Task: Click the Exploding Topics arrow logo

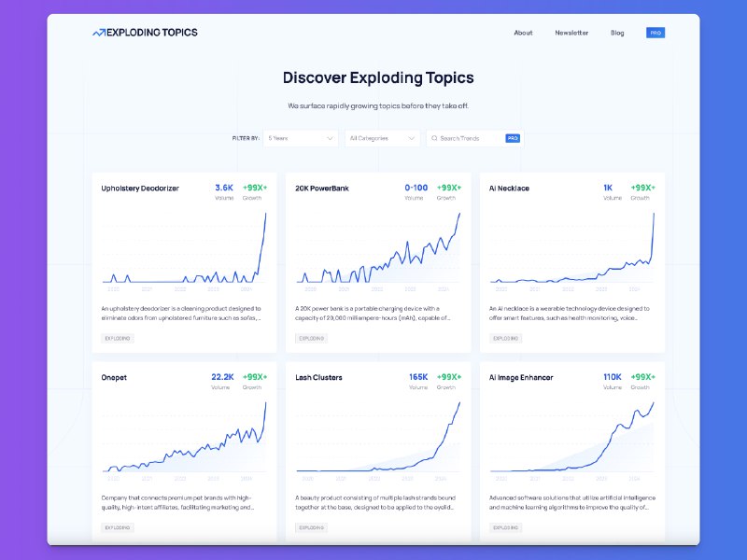Action: tap(99, 33)
